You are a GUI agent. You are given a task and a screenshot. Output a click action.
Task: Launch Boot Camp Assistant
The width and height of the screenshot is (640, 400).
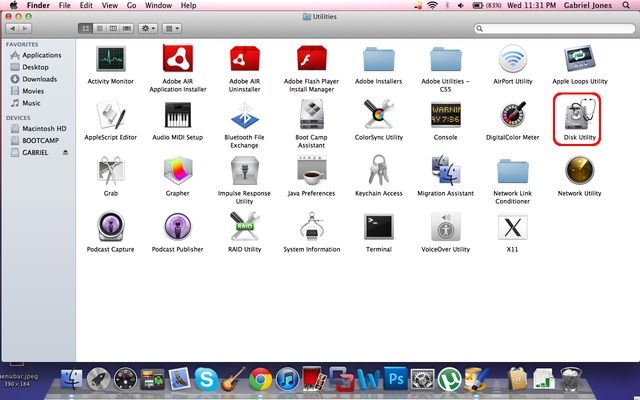pos(311,115)
